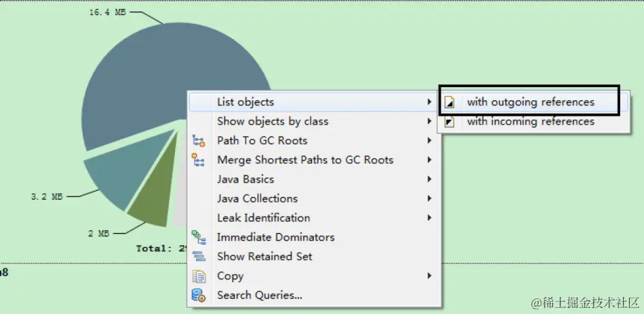Open the List objects submenu entry

pos(312,102)
